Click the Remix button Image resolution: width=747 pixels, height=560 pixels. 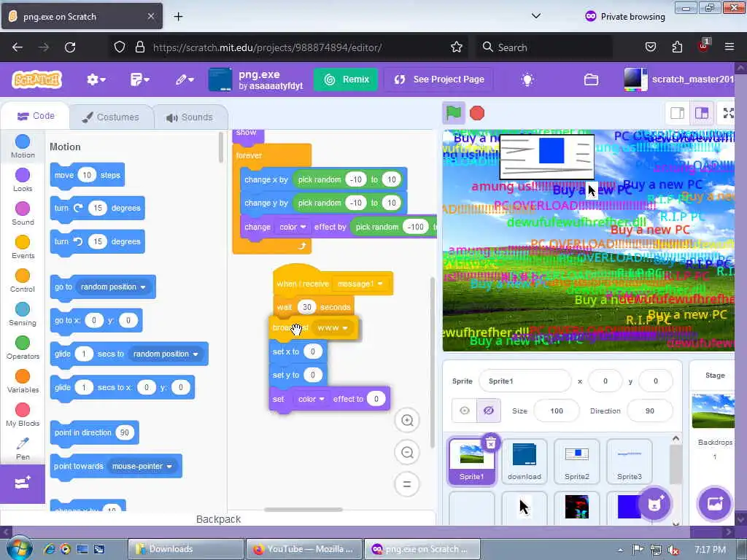(x=346, y=79)
